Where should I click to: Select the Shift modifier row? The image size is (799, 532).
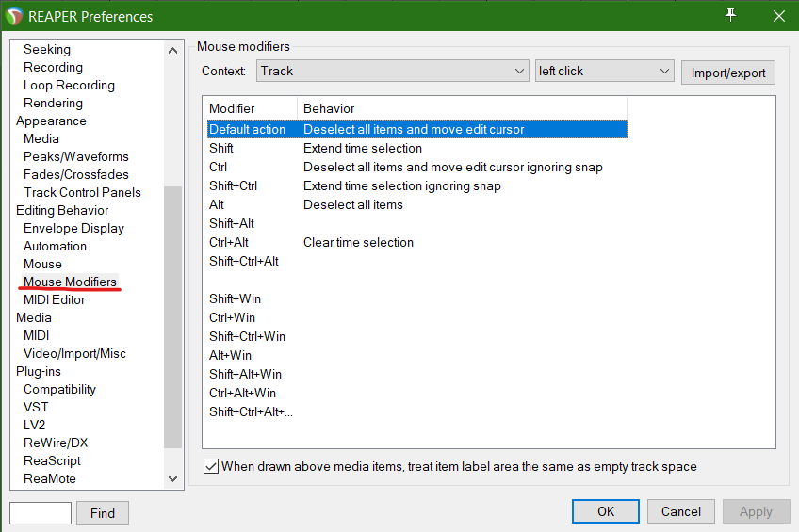point(416,148)
